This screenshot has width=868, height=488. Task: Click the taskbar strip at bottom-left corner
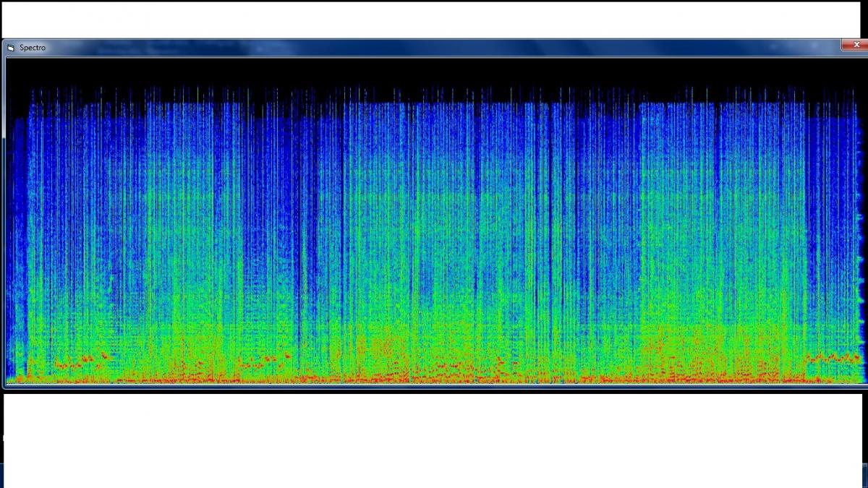pyautogui.click(x=1, y=474)
